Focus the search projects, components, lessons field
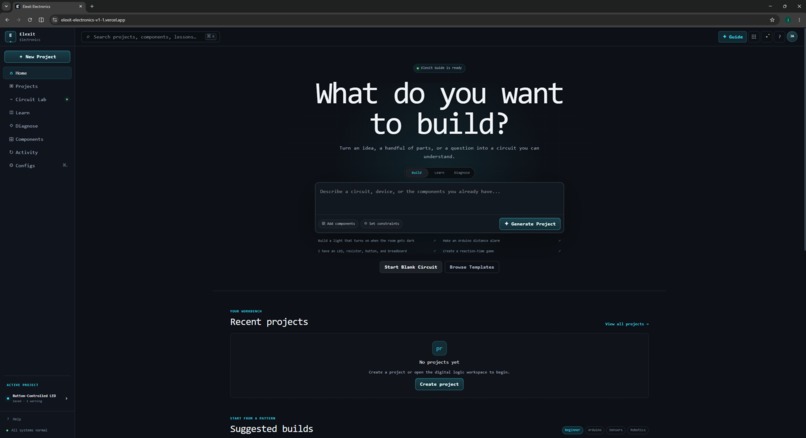The image size is (806, 438). (x=150, y=36)
